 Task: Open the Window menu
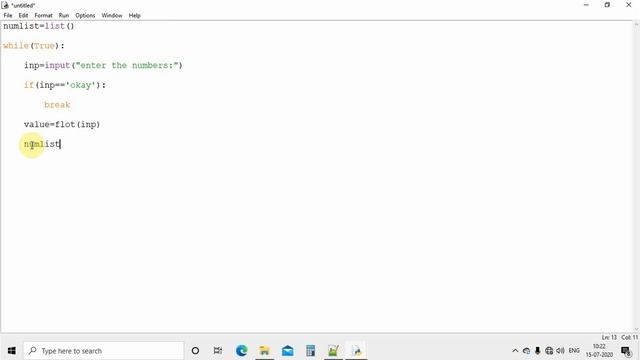[x=112, y=15]
